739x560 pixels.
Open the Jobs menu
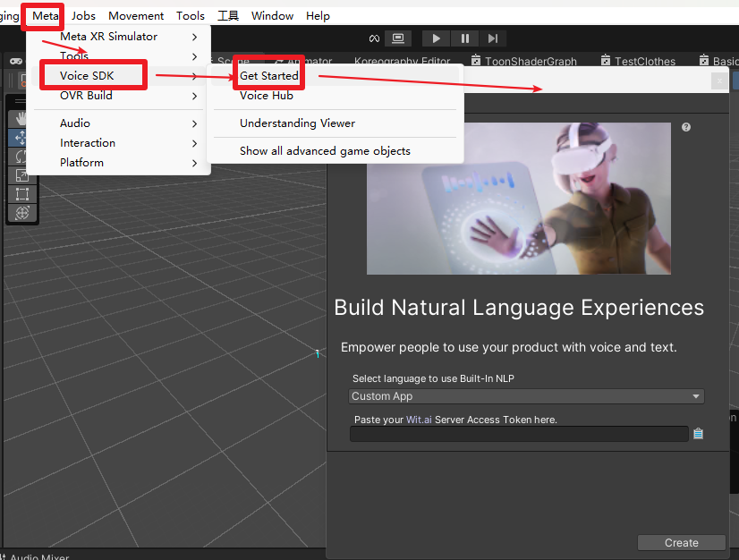[83, 16]
